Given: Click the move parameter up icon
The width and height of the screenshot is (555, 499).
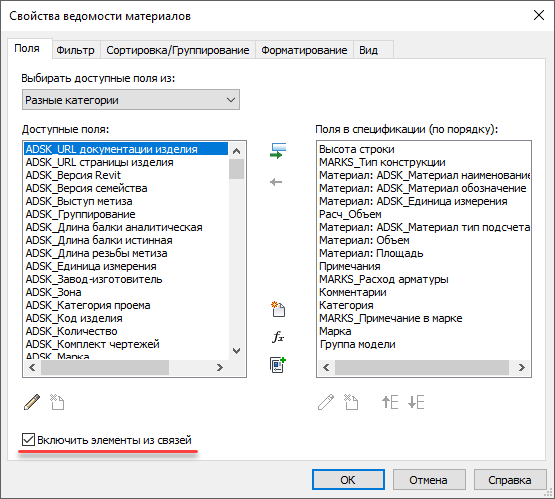Looking at the screenshot, I should click(x=390, y=402).
